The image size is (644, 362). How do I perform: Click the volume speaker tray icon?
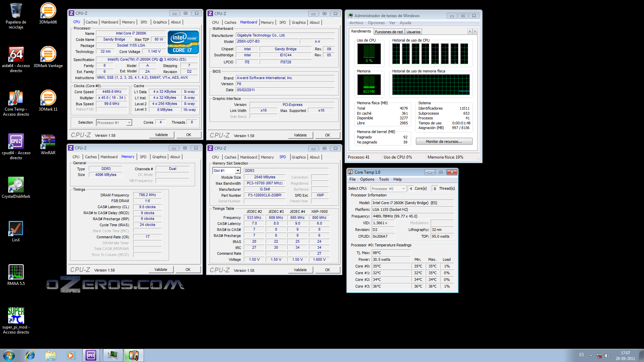(607, 356)
